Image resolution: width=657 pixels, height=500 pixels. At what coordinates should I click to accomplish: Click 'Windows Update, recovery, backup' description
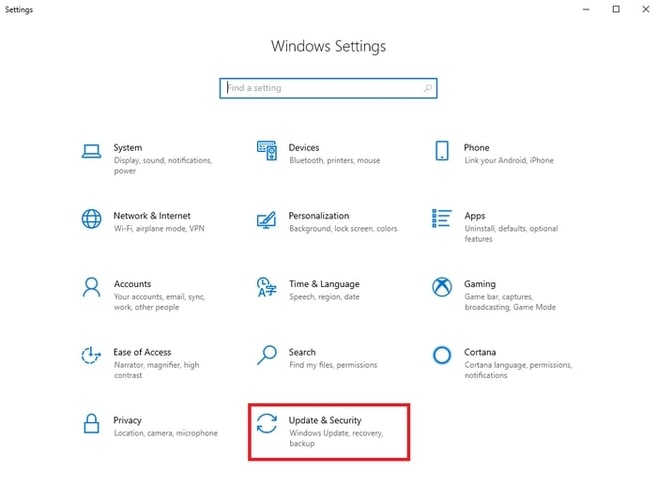336,438
